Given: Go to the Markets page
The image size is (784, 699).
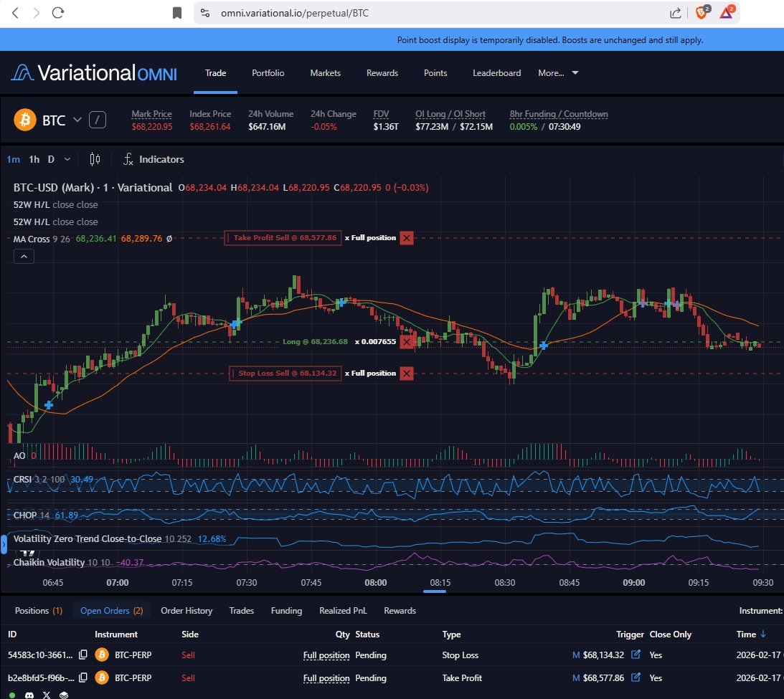Looking at the screenshot, I should pos(325,73).
